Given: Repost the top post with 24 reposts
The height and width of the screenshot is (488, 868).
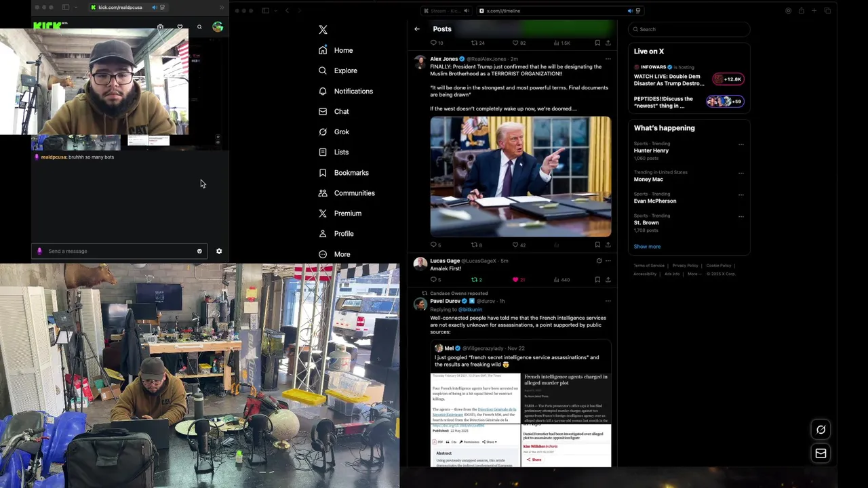Looking at the screenshot, I should (x=477, y=43).
